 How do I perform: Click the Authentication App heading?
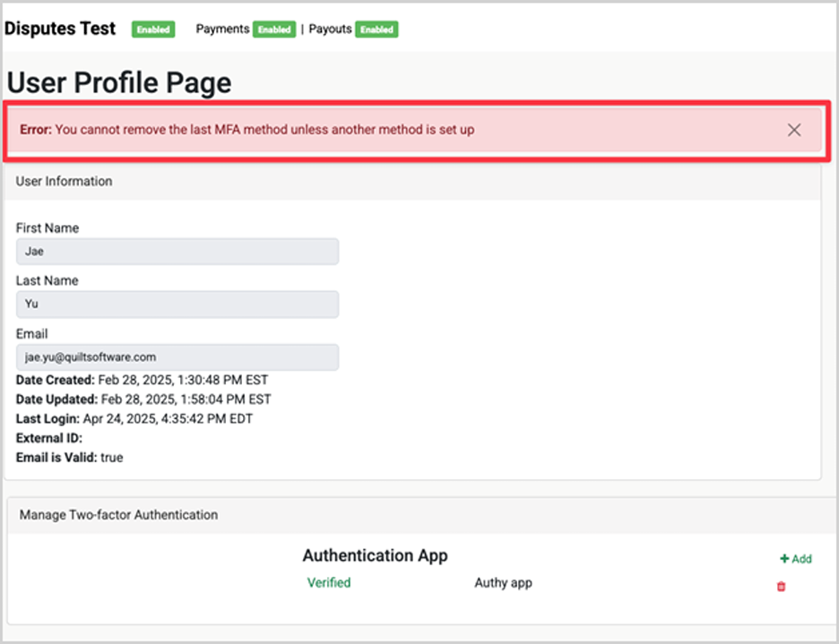pyautogui.click(x=375, y=555)
